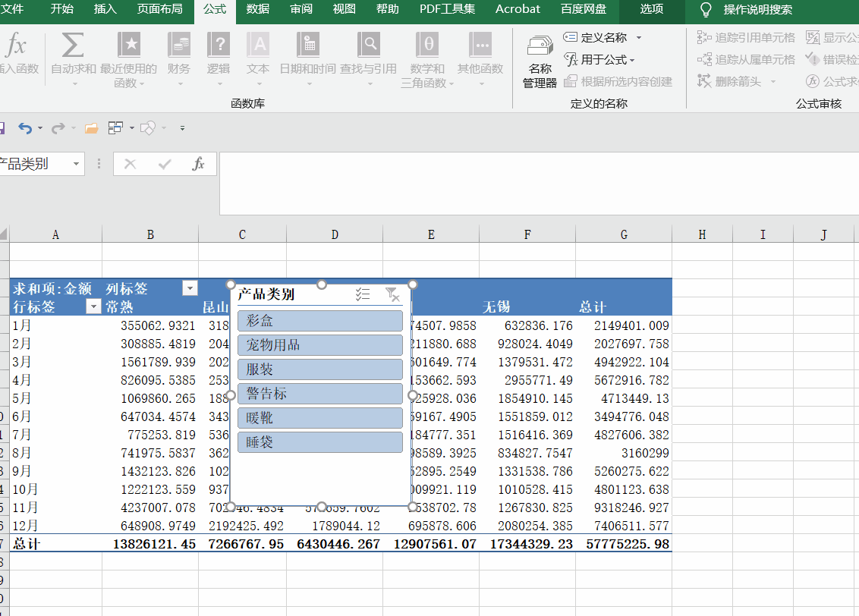Open Recently Used functions star icon

coord(129,45)
